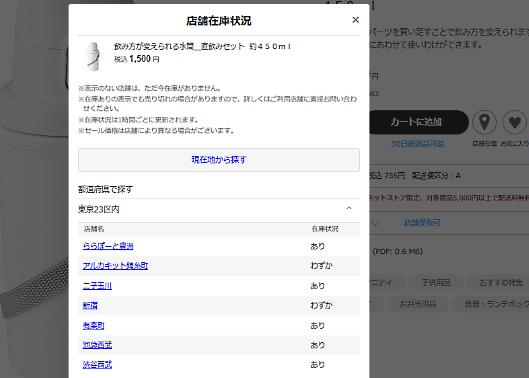Click the product name 飲み方が変えられる水筒 text
This screenshot has width=529, height=378.
pyautogui.click(x=202, y=46)
